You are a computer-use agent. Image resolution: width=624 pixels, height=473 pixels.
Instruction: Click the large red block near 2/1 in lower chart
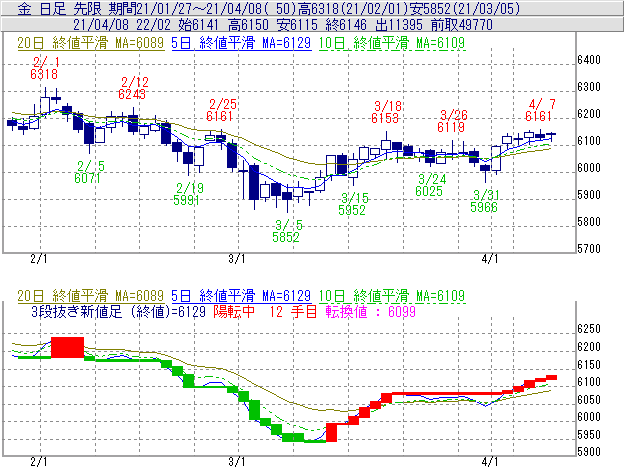67,347
